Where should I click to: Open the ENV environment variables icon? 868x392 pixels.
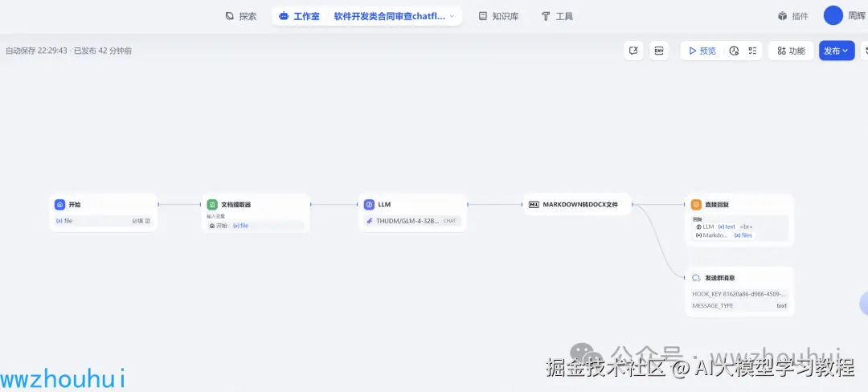pyautogui.click(x=659, y=51)
